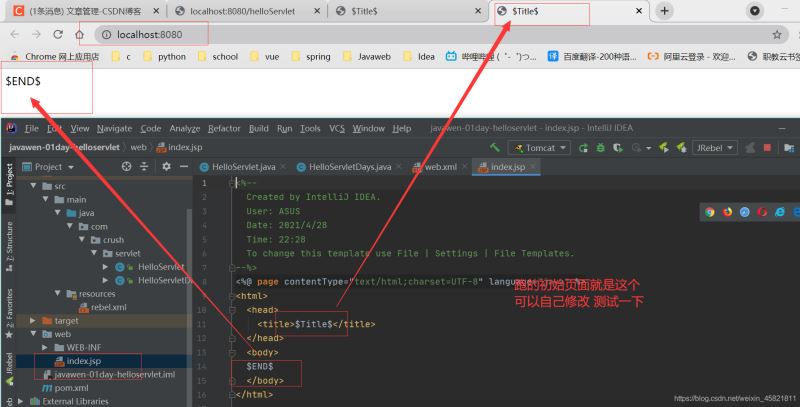Expand External Libraries node

click(20, 401)
